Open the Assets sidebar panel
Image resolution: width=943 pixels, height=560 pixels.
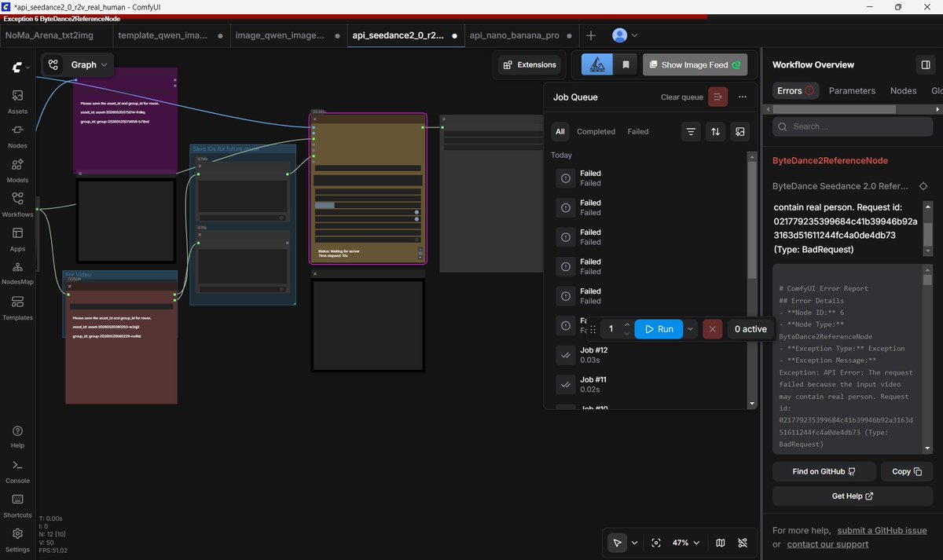pos(17,101)
